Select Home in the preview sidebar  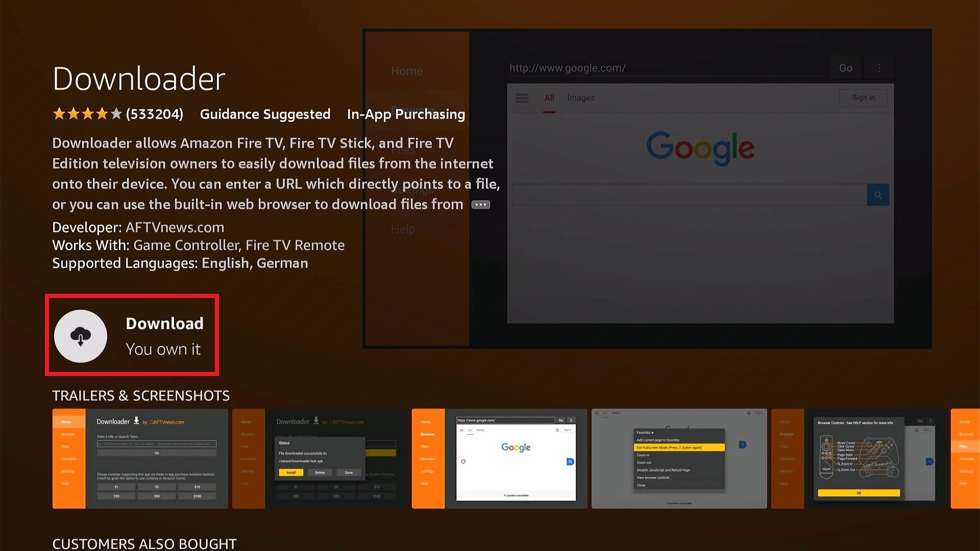click(407, 71)
